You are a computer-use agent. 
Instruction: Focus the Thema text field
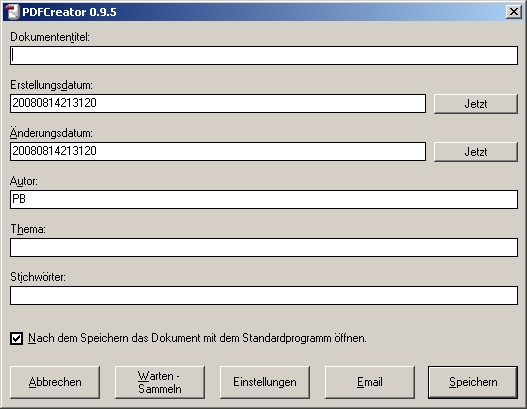click(x=264, y=248)
